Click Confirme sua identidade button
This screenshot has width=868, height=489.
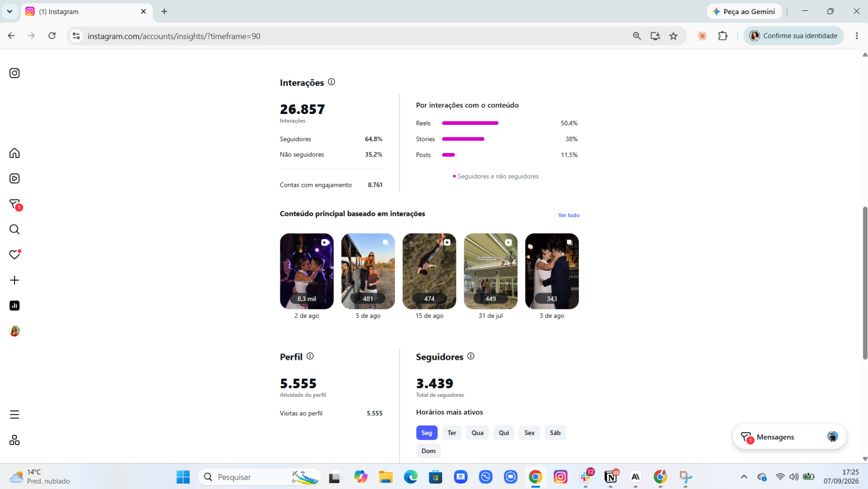(x=794, y=36)
